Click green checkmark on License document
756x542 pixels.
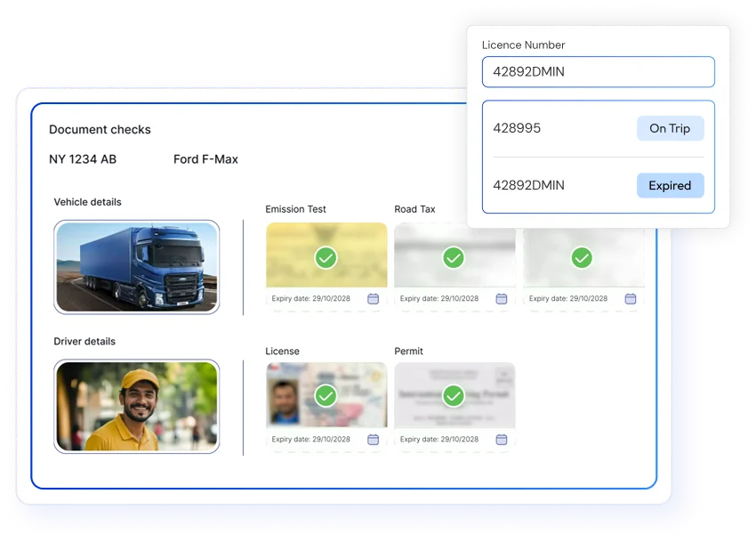pos(326,395)
